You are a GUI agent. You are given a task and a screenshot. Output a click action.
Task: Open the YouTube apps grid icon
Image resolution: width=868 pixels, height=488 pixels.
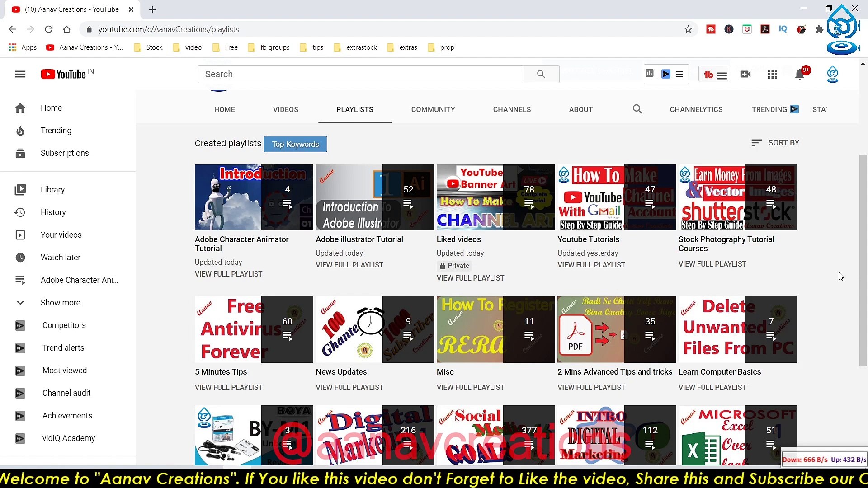pyautogui.click(x=773, y=74)
